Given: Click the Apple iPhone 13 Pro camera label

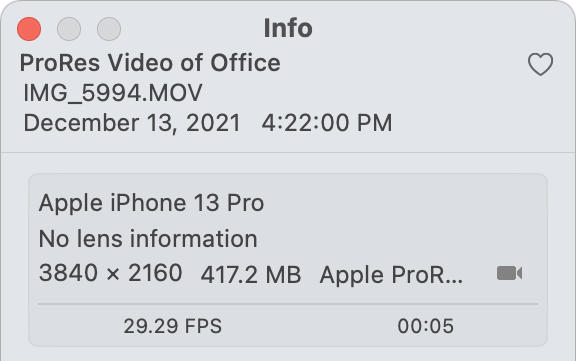Looking at the screenshot, I should [x=151, y=203].
